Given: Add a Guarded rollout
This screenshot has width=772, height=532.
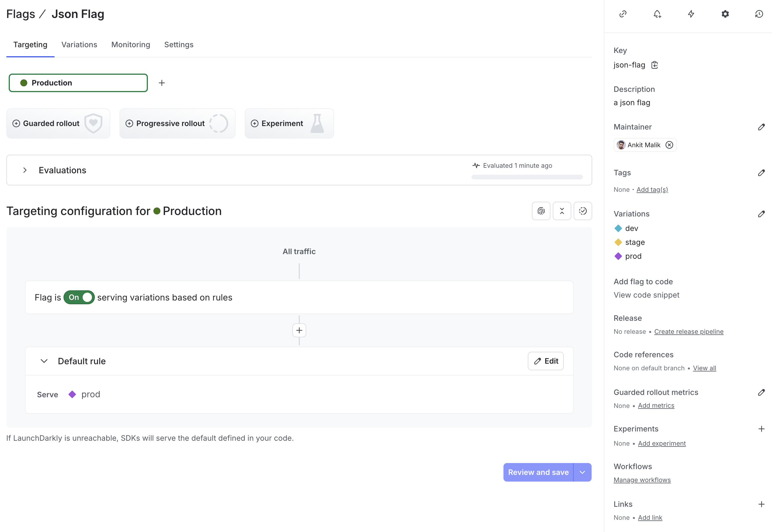Looking at the screenshot, I should [58, 123].
